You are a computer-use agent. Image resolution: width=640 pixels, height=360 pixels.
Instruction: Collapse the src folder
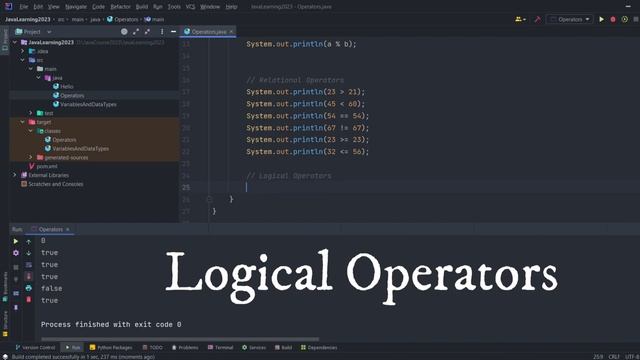pos(23,60)
